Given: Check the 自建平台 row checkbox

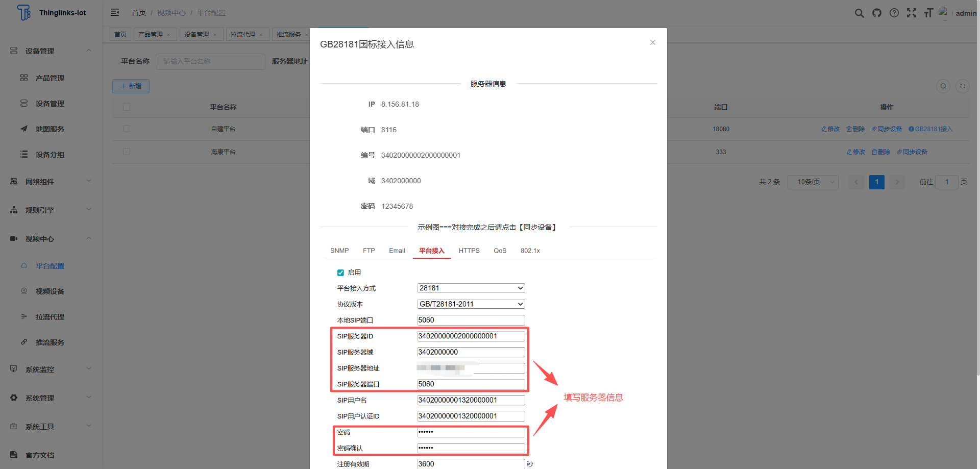Looking at the screenshot, I should pyautogui.click(x=127, y=129).
